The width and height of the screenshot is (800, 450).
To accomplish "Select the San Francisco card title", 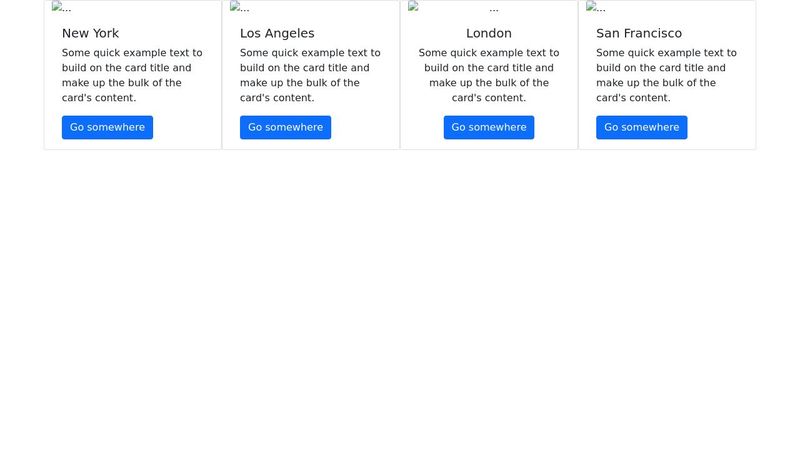I will 639,33.
